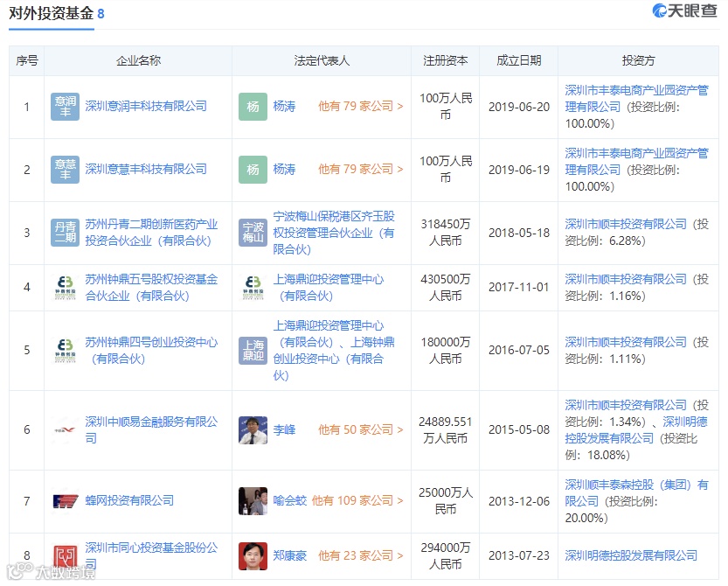Click the 丹青二期 company logo icon
Image resolution: width=728 pixels, height=586 pixels.
point(65,233)
